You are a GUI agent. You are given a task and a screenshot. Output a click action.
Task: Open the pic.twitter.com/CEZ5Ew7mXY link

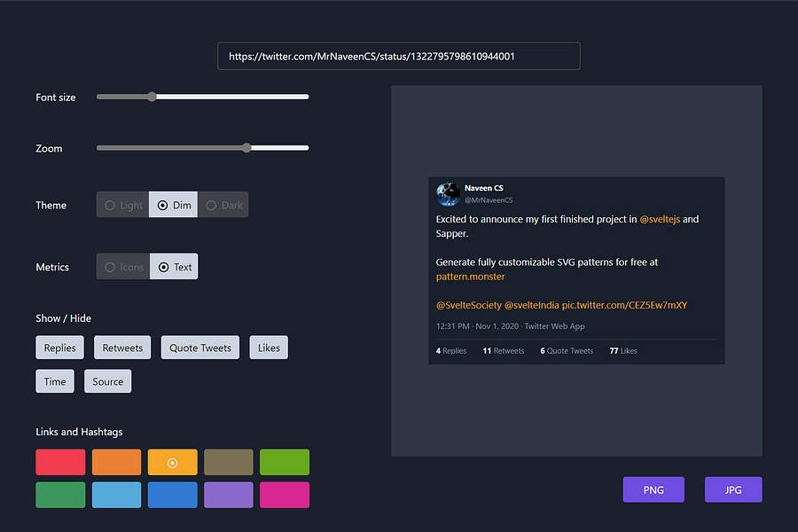(624, 305)
